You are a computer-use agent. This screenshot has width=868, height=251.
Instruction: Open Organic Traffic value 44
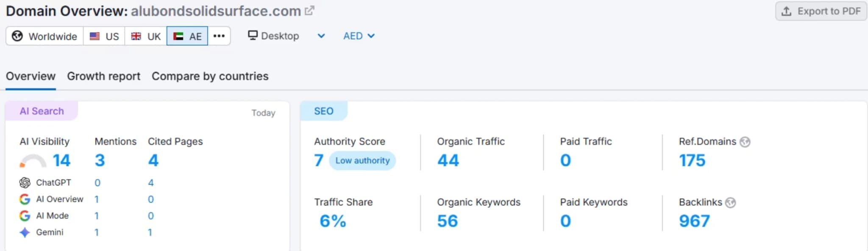tap(448, 160)
